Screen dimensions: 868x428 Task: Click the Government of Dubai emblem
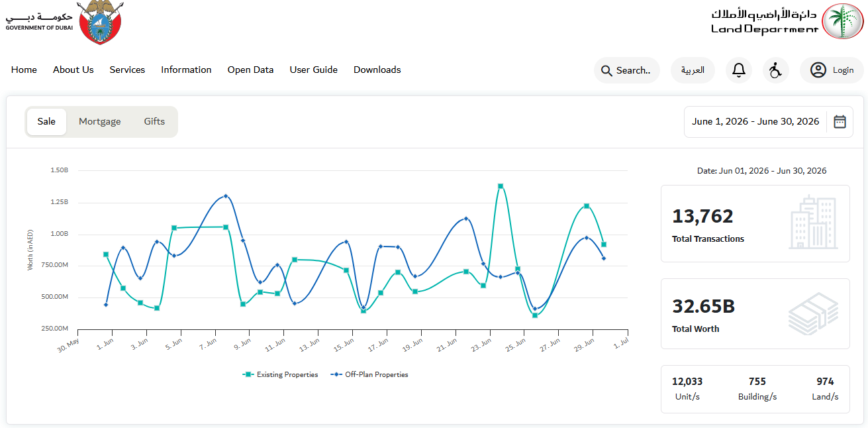100,23
